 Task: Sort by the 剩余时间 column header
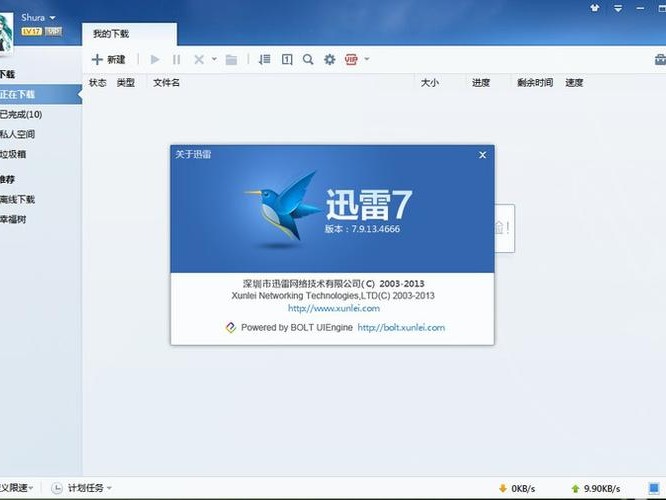point(535,83)
